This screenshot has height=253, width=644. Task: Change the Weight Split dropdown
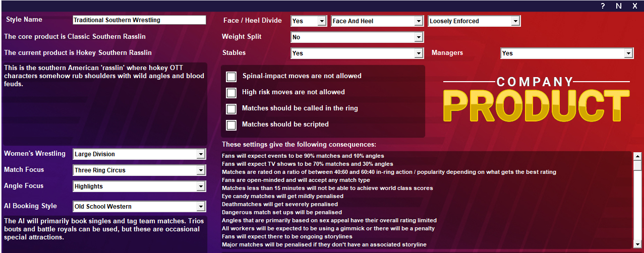pyautogui.click(x=357, y=37)
